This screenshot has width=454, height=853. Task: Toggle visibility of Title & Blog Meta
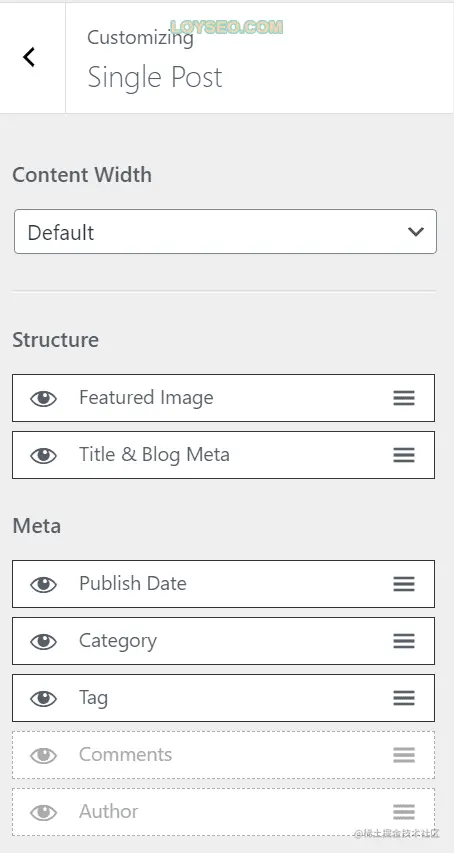[43, 456]
